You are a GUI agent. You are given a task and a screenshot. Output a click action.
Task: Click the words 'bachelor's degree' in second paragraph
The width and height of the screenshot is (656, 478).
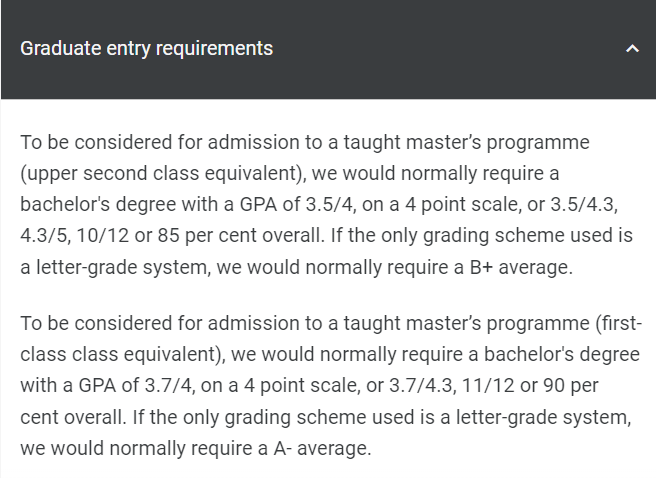pyautogui.click(x=561, y=355)
